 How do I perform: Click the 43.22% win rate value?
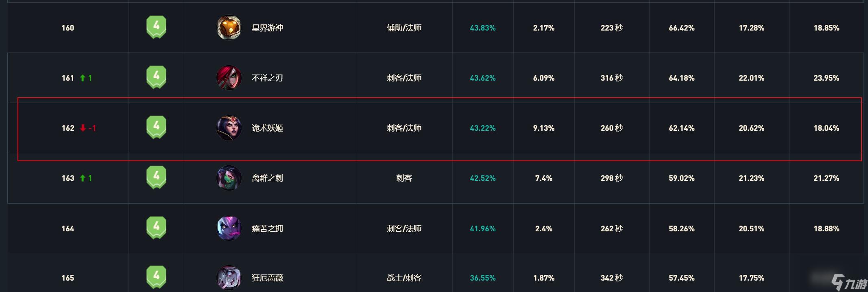[483, 128]
